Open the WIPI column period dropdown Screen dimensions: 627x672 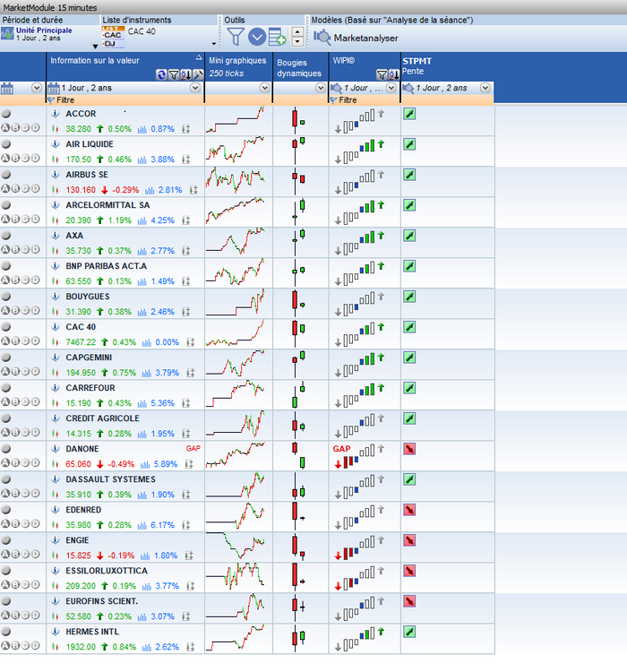391,88
